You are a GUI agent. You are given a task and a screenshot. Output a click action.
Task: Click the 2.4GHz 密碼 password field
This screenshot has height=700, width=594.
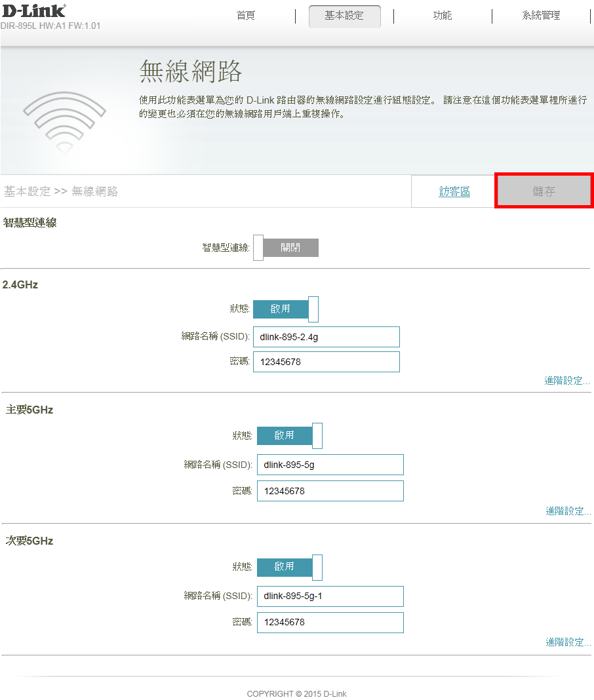(326, 362)
